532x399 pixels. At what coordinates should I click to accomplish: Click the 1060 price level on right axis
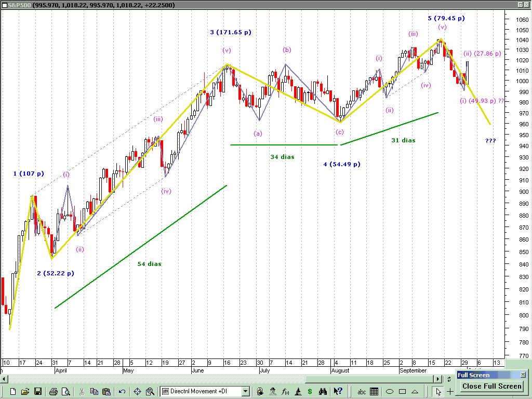coord(522,20)
